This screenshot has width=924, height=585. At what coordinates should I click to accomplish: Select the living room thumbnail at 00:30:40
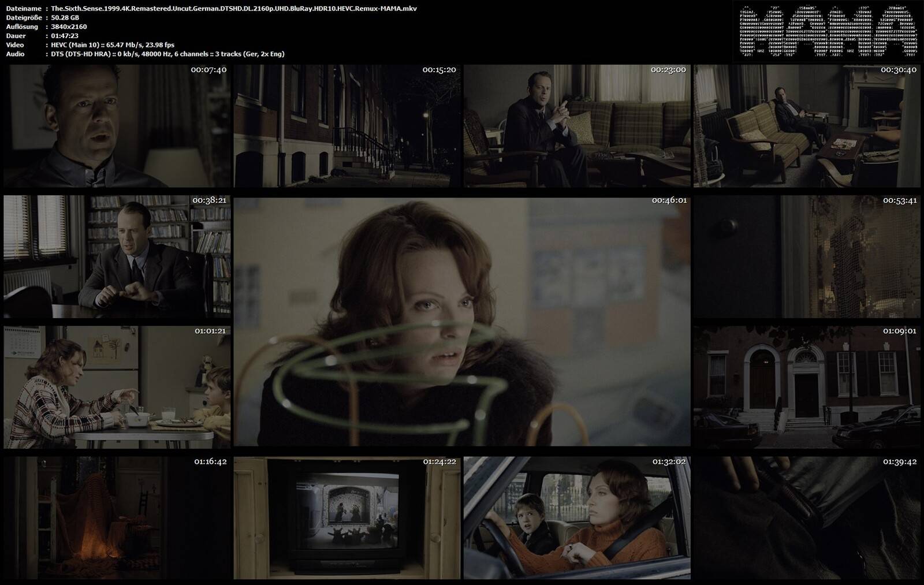tap(807, 126)
